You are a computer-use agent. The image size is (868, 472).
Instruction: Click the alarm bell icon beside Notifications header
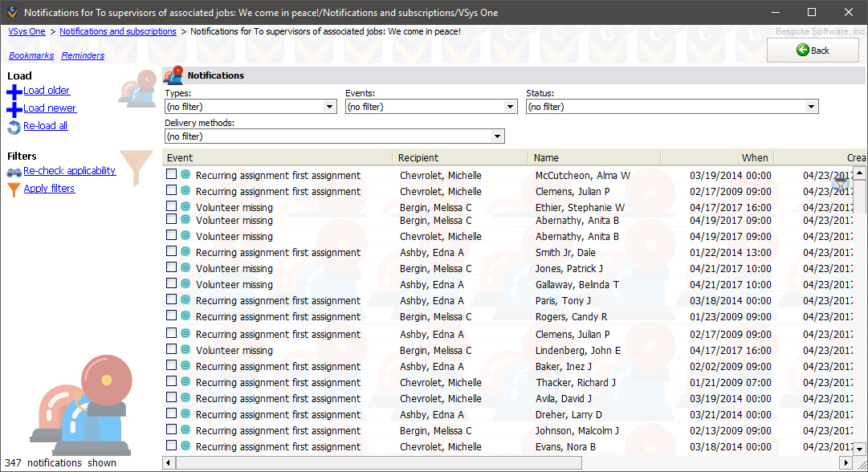173,75
